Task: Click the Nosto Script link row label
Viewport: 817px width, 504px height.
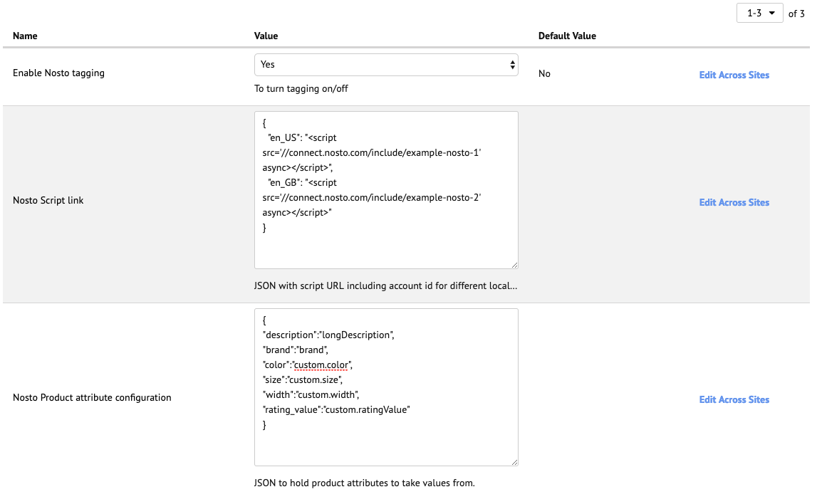Action: [x=48, y=201]
